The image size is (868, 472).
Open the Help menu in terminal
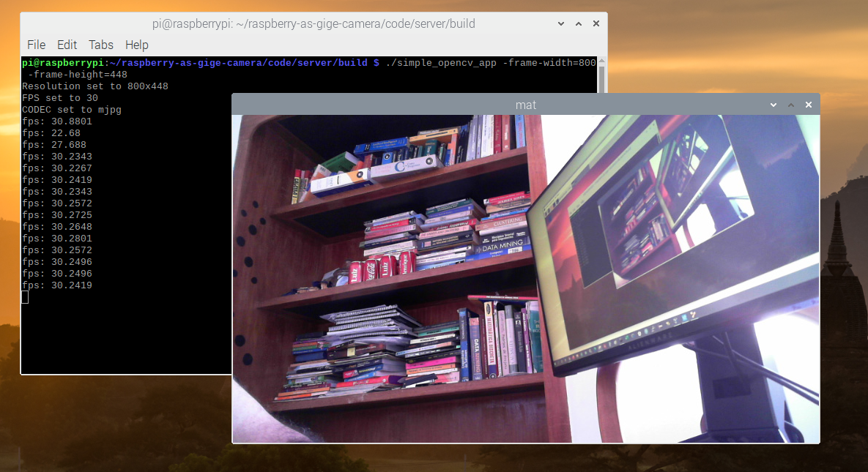pyautogui.click(x=137, y=45)
